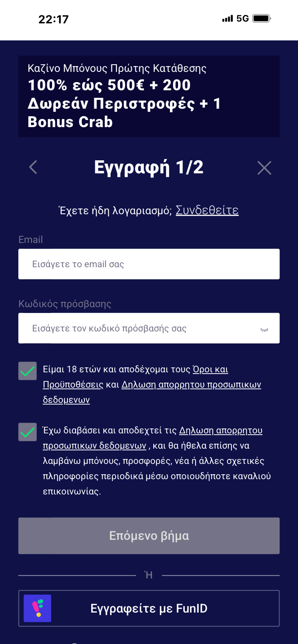Viewport: 298px width, 644px height.
Task: Register using Εγγραφείτε με FunID button
Action: (149, 608)
